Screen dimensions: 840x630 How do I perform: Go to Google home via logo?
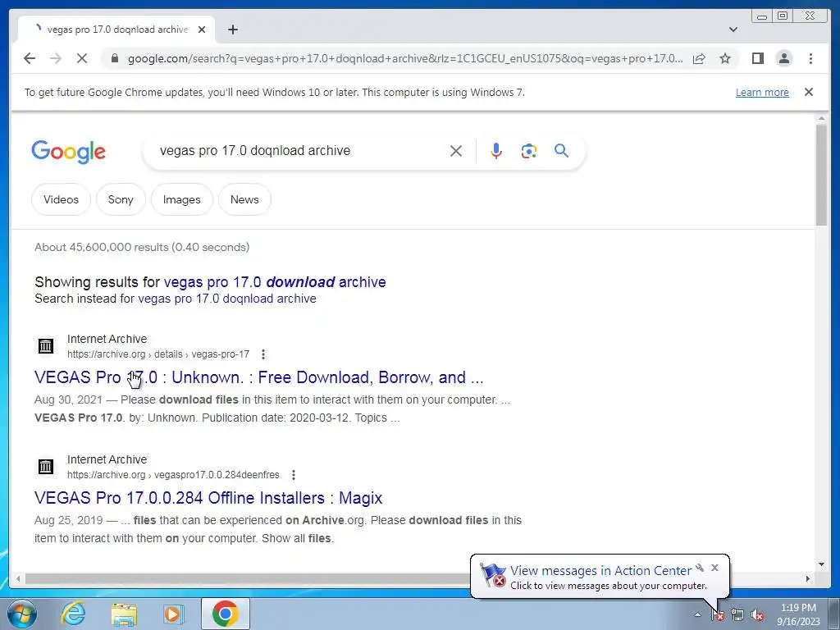(69, 152)
